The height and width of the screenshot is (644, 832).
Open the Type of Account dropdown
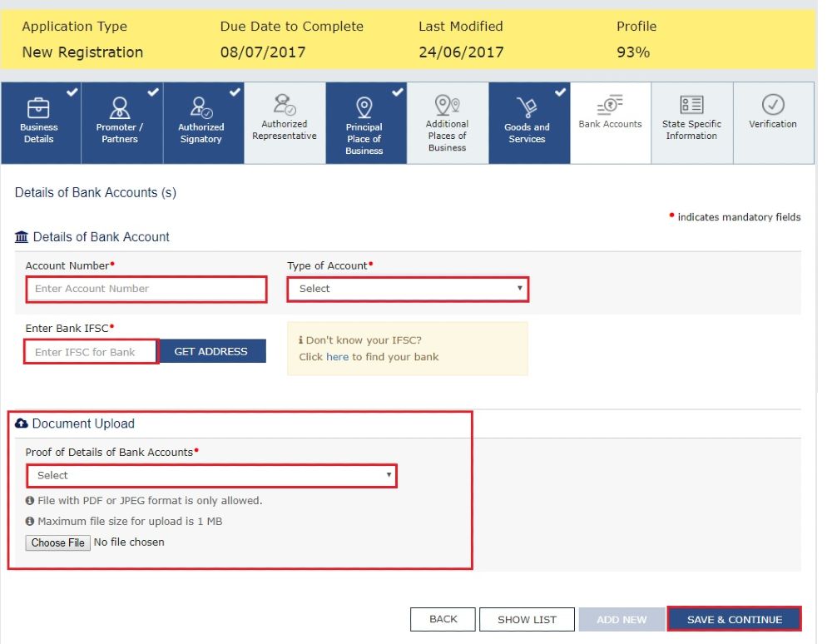coord(408,289)
